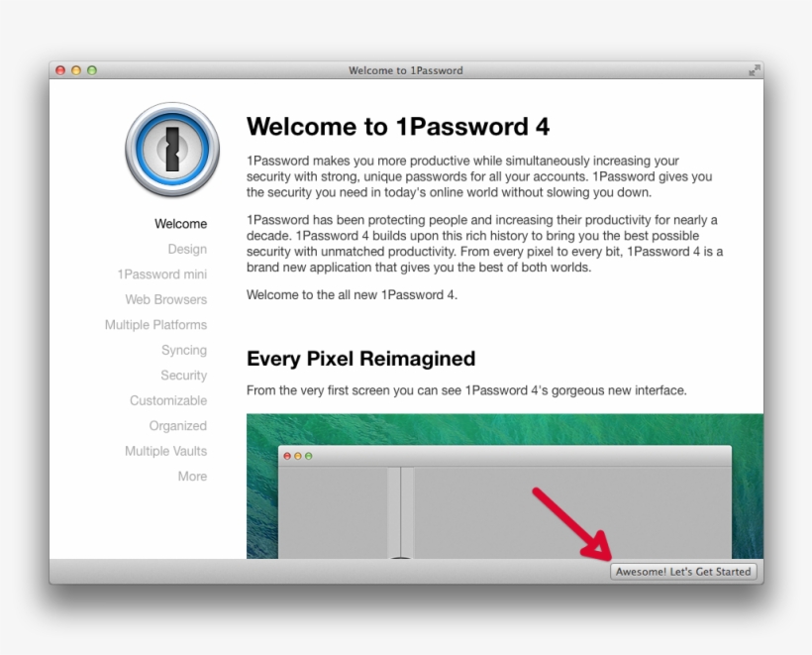View the Customizable section

click(x=168, y=400)
